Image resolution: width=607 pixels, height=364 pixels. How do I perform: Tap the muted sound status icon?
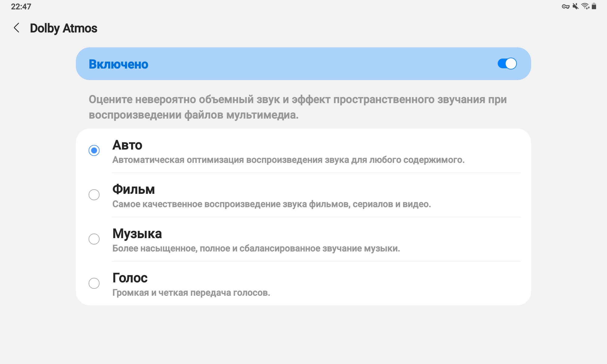(575, 6)
